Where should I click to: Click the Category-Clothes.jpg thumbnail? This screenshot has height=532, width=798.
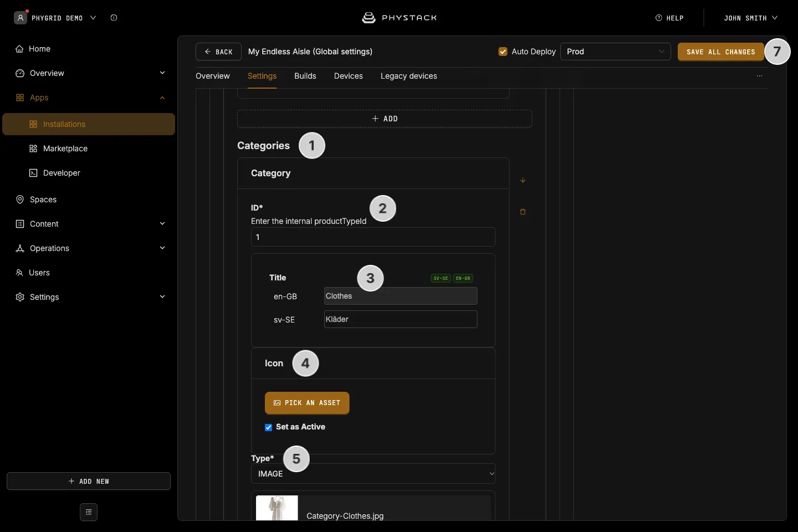[277, 508]
